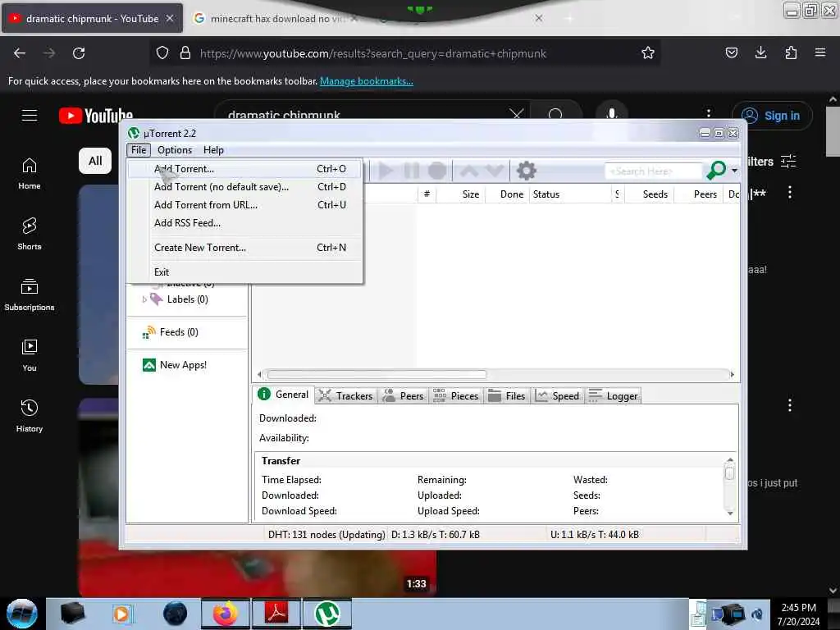Image resolution: width=840 pixels, height=630 pixels.
Task: Open the uTorrent File menu
Action: (139, 150)
